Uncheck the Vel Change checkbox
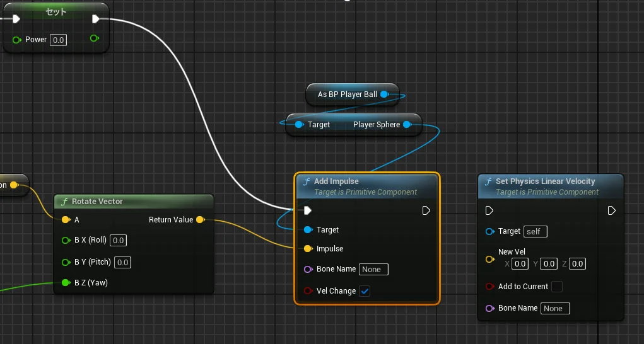 (365, 291)
